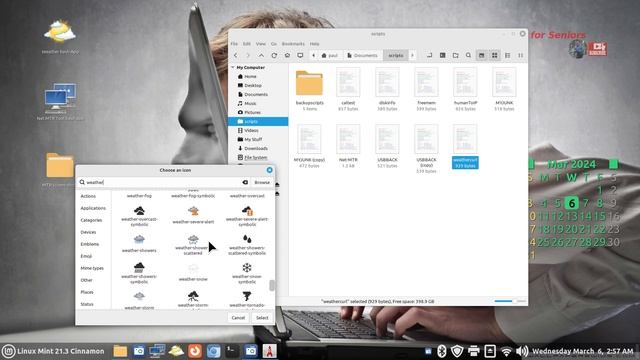Open File menu in file manager
The height and width of the screenshot is (360, 640).
[234, 44]
